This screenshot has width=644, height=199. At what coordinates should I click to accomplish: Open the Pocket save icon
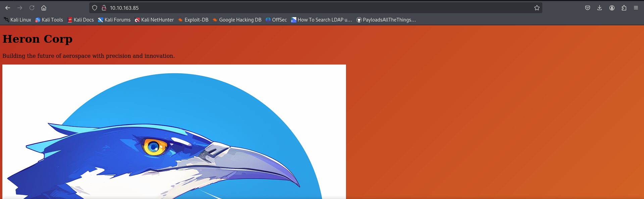[x=588, y=8]
